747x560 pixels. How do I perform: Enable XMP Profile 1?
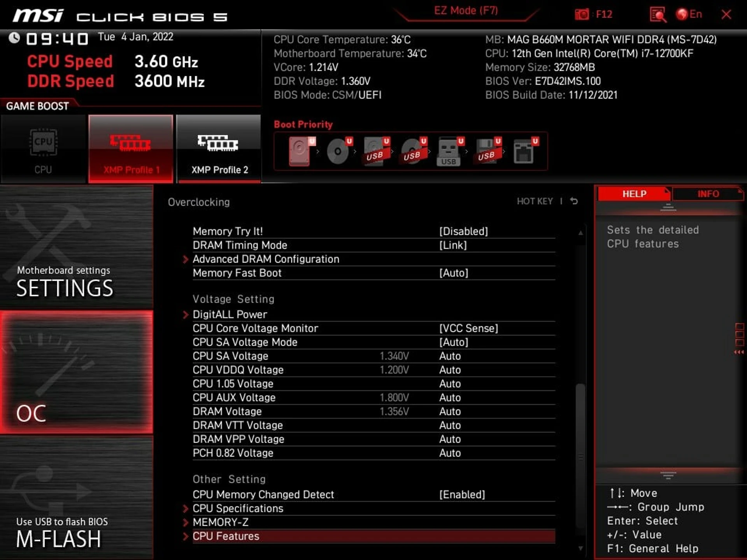click(131, 149)
